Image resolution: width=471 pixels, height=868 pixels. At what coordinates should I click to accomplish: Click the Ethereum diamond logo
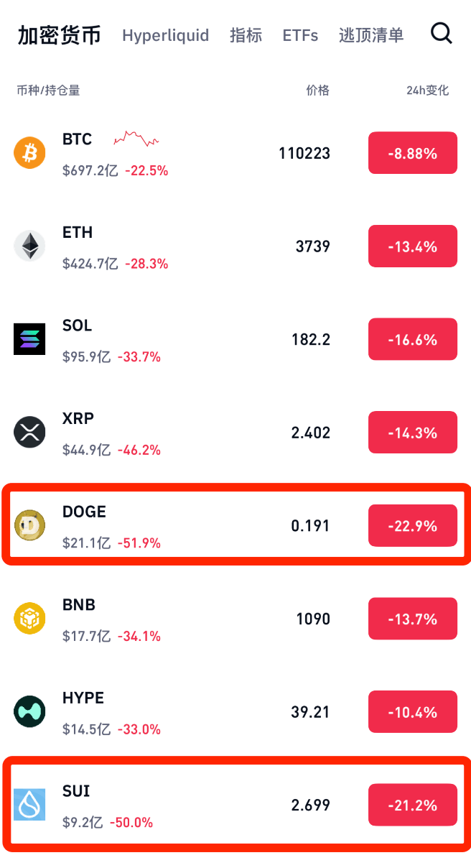29,246
